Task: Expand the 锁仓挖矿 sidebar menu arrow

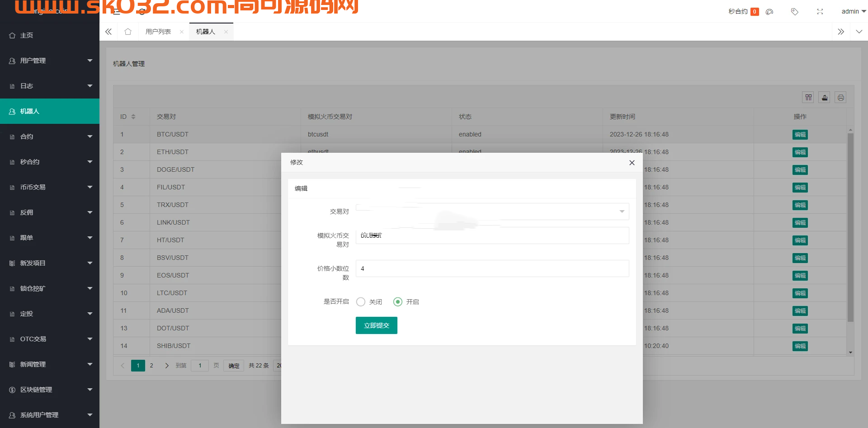Action: click(x=90, y=288)
